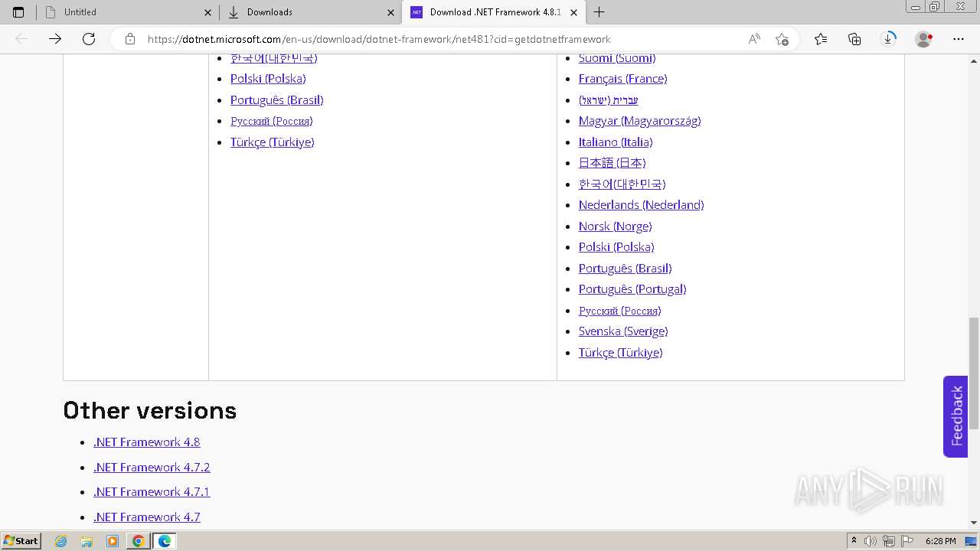The width and height of the screenshot is (980, 551).
Task: Close the Download .NET Framework tab
Action: 573,12
